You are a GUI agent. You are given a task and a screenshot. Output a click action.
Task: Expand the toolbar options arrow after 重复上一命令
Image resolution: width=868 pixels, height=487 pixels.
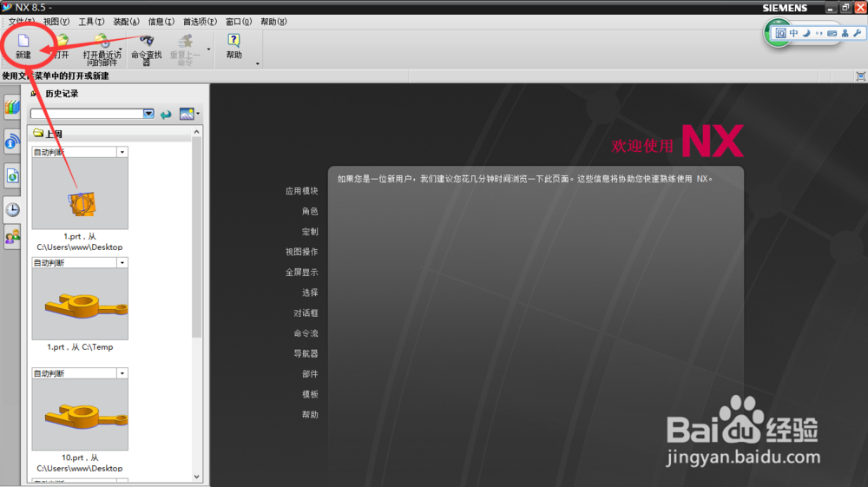click(208, 49)
